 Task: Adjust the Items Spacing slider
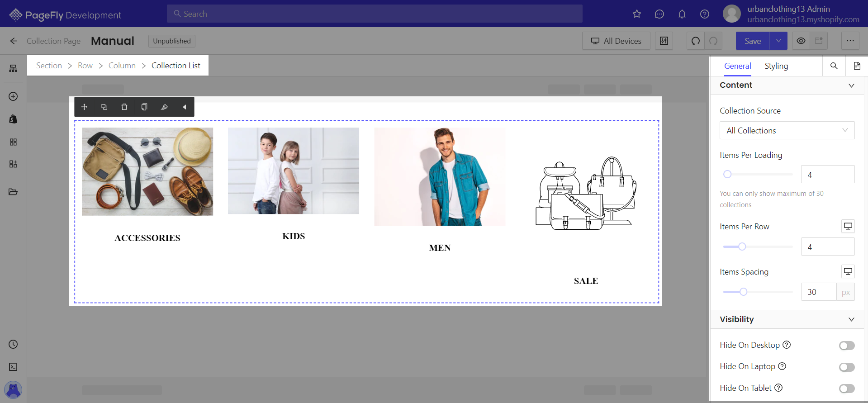click(x=758, y=292)
